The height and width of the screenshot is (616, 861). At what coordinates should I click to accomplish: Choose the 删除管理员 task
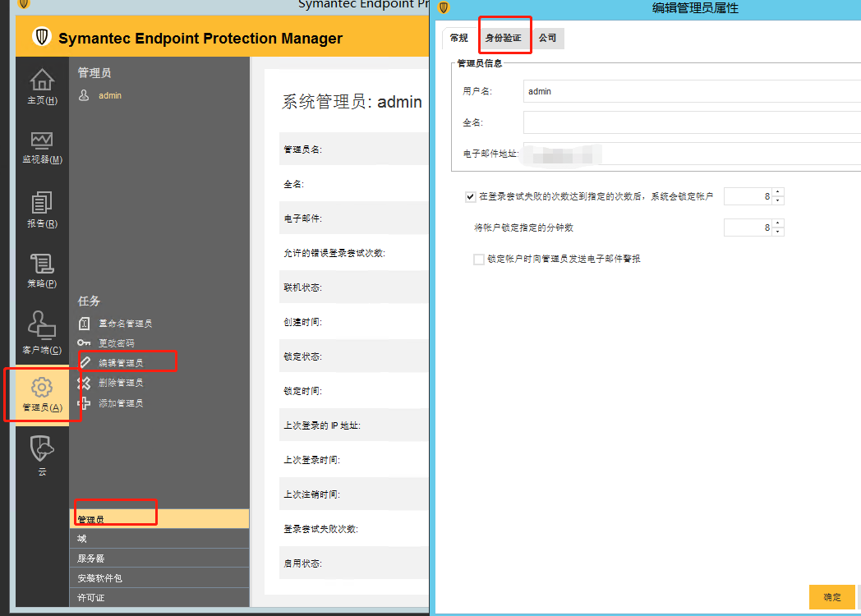[x=121, y=383]
